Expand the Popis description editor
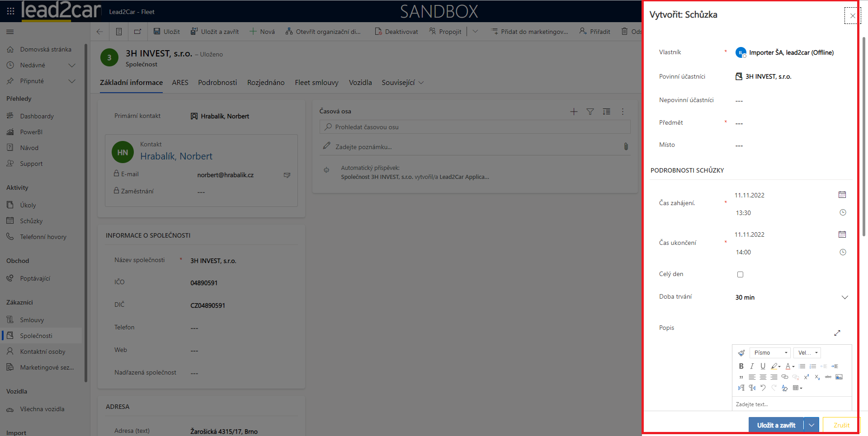This screenshot has width=868, height=436. 837,333
